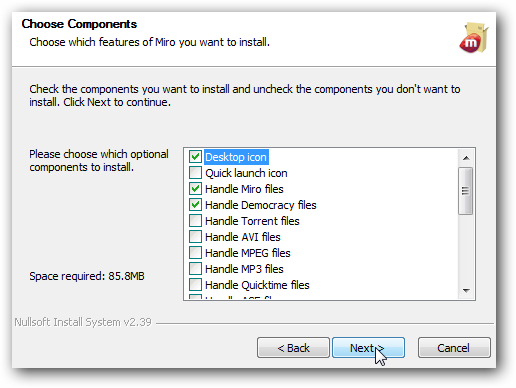Click the Miro installer box icon

(474, 38)
